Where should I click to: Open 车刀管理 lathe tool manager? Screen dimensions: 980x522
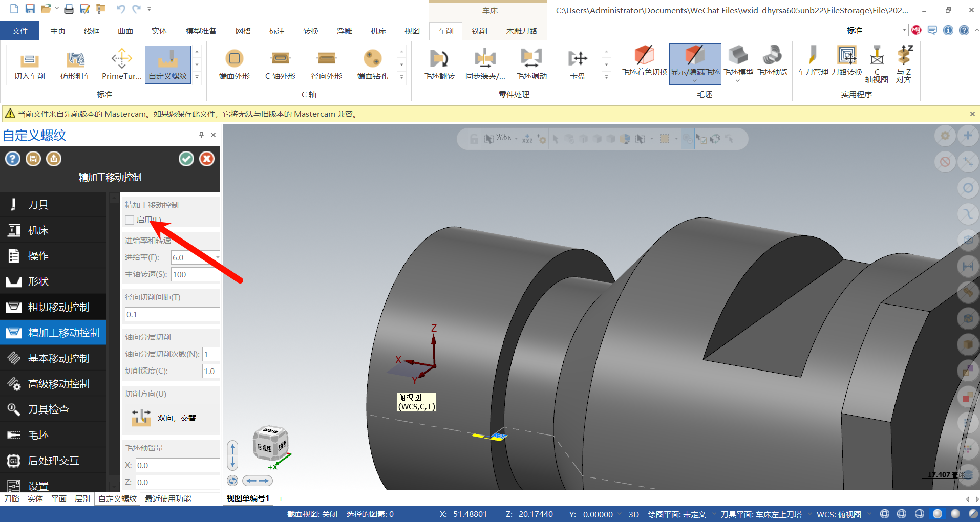point(813,61)
